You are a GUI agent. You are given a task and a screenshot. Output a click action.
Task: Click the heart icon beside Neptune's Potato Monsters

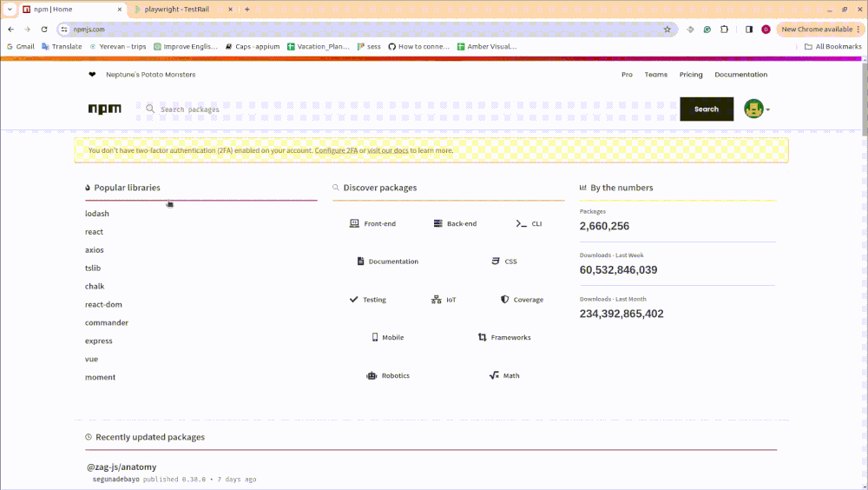tap(92, 75)
